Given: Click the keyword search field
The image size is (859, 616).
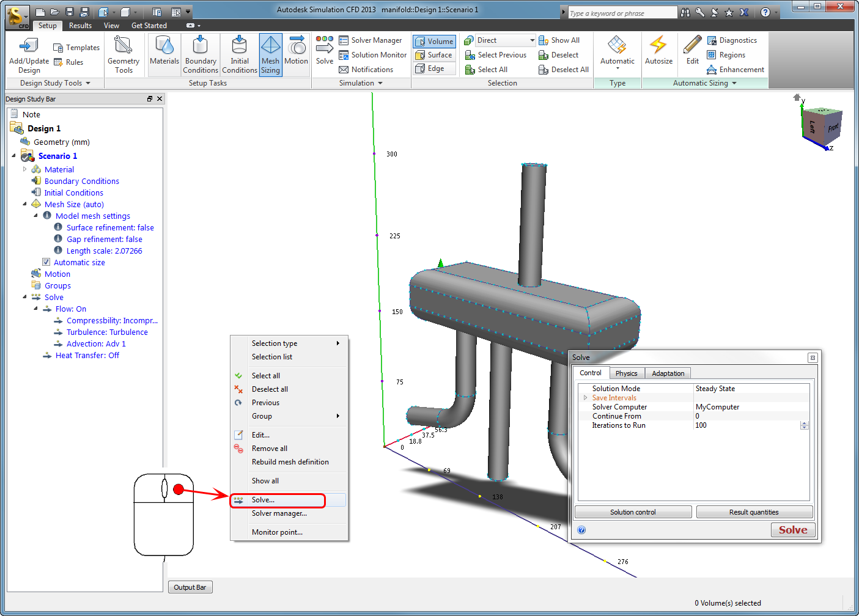Looking at the screenshot, I should pyautogui.click(x=622, y=13).
